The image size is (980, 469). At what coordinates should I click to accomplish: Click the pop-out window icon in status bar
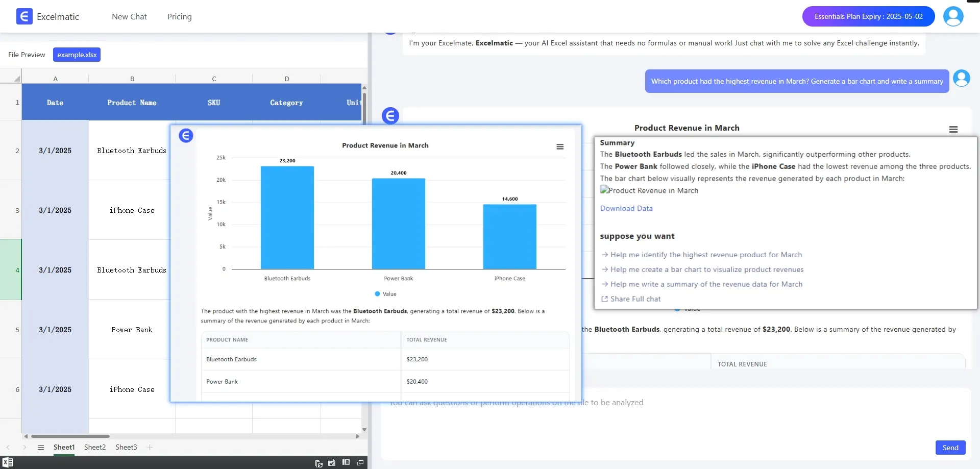pos(360,463)
